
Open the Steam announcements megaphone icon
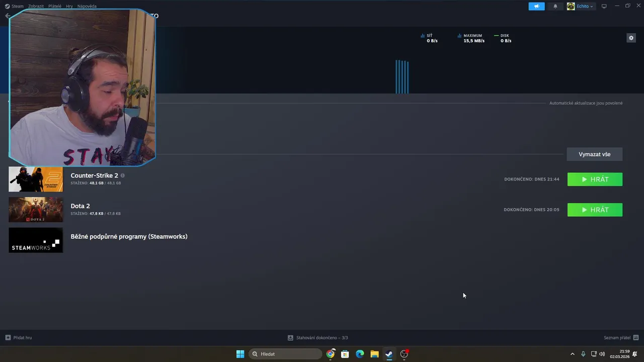pyautogui.click(x=536, y=6)
